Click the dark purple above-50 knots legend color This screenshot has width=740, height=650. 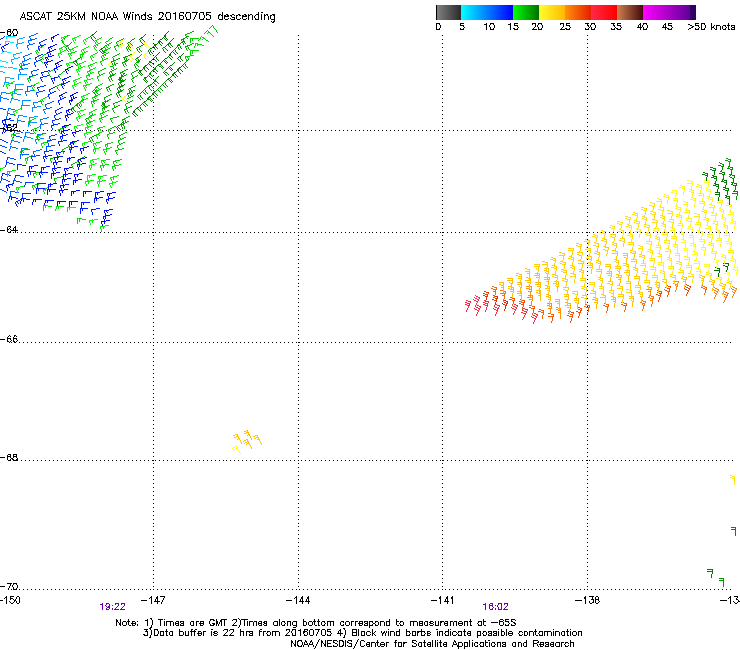(x=693, y=12)
